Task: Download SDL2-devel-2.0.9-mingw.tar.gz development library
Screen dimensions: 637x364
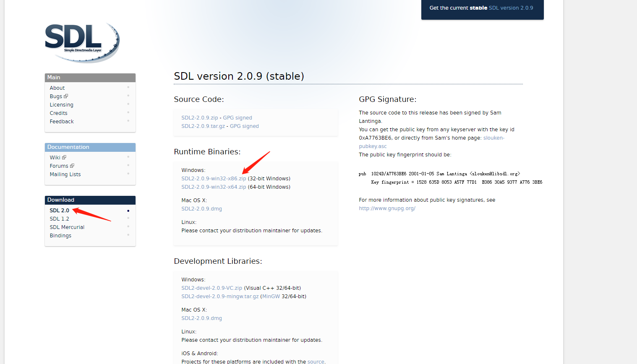Action: [x=220, y=296]
